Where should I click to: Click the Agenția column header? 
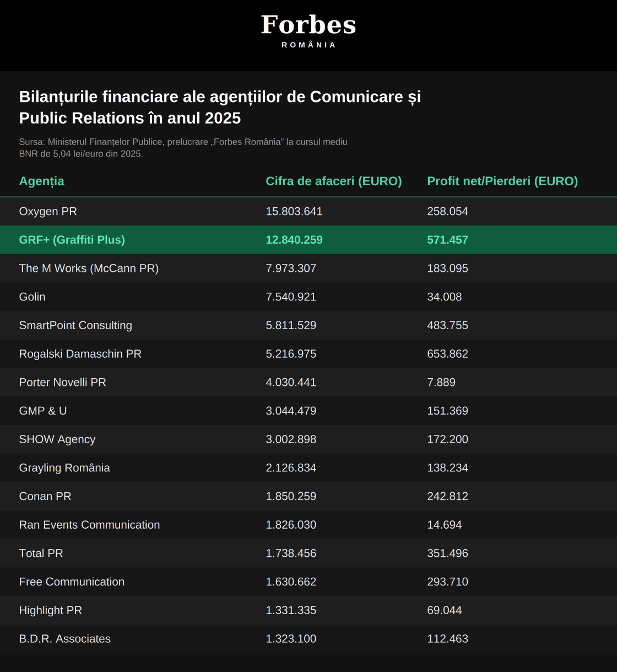coord(42,181)
